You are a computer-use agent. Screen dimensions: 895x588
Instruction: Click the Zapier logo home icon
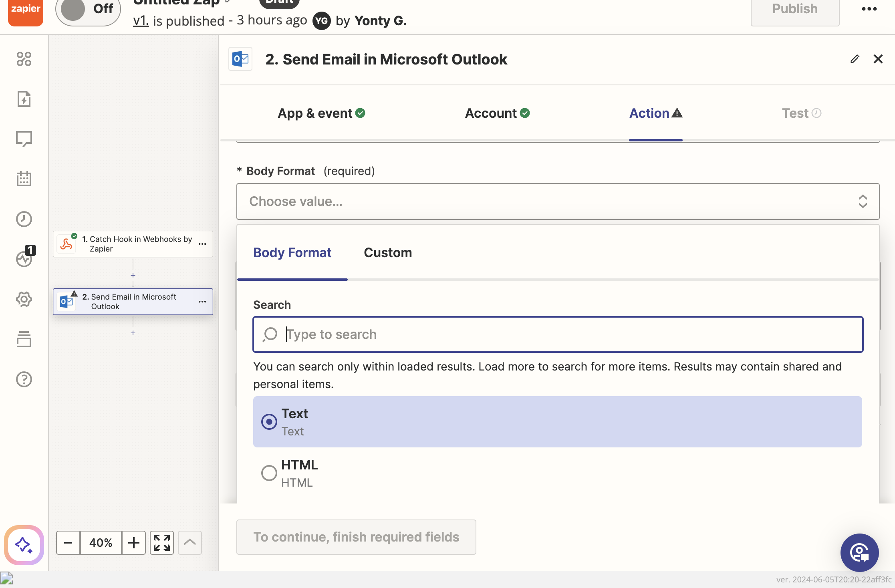[x=26, y=12]
